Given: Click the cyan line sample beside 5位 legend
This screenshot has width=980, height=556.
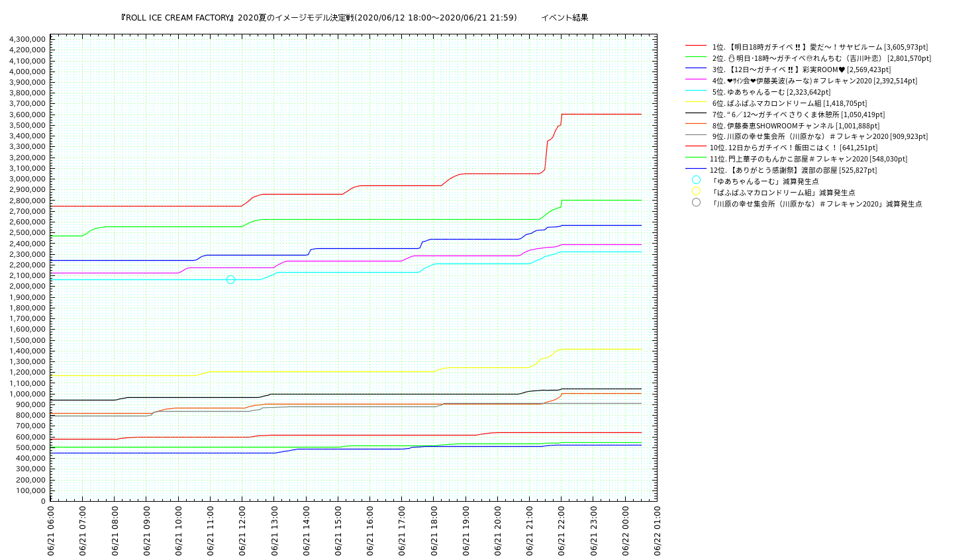Looking at the screenshot, I should [696, 91].
